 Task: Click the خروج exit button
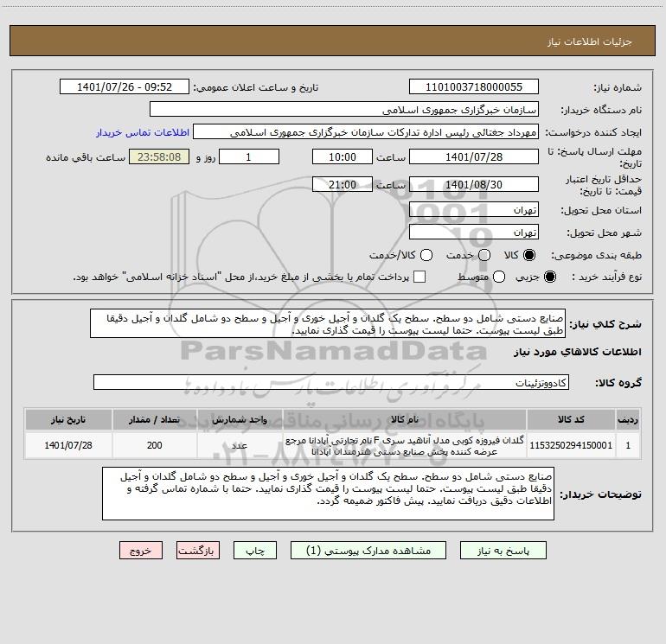click(x=141, y=551)
